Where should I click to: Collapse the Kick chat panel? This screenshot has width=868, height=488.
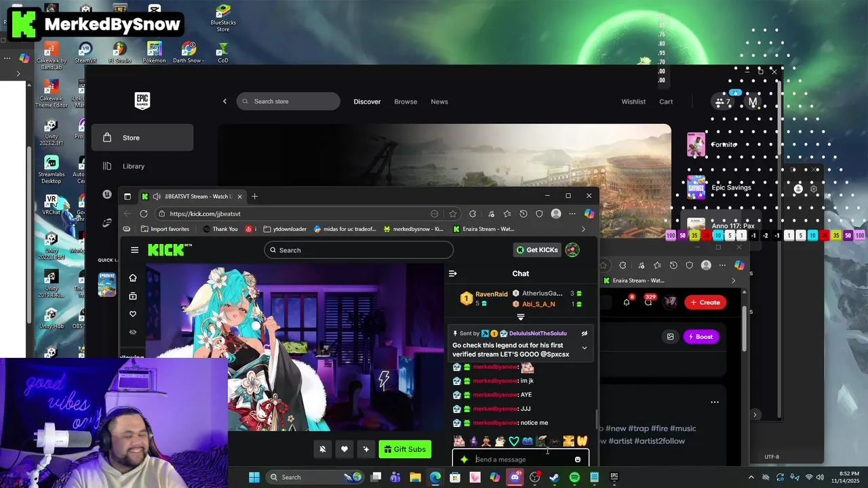click(x=453, y=273)
